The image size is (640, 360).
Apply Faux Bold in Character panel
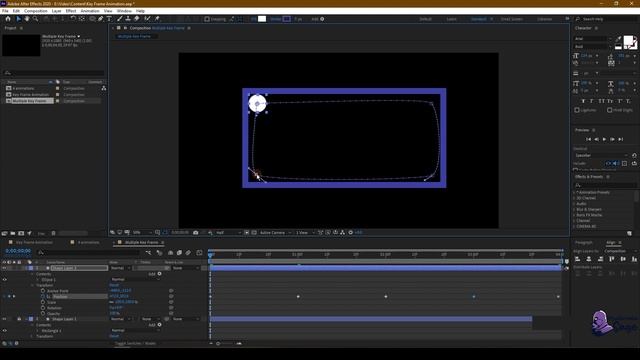pyautogui.click(x=583, y=101)
